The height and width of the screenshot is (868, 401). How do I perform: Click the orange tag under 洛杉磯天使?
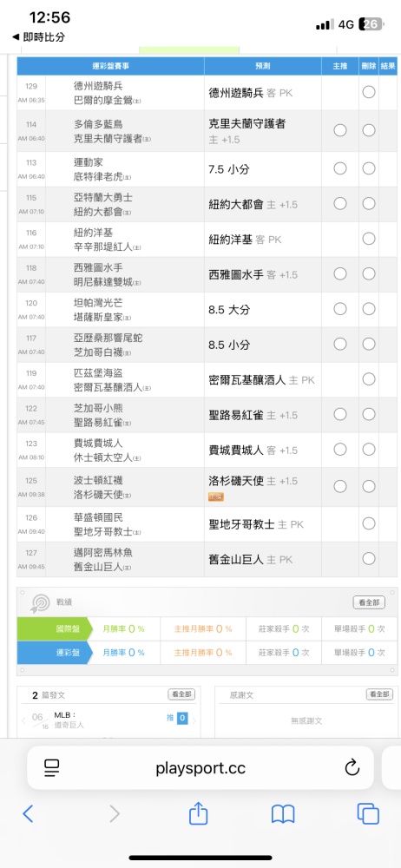click(215, 496)
